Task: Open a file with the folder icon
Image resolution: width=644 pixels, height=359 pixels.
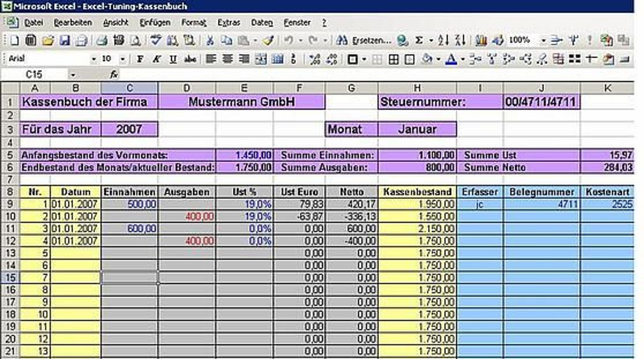Action: click(48, 40)
